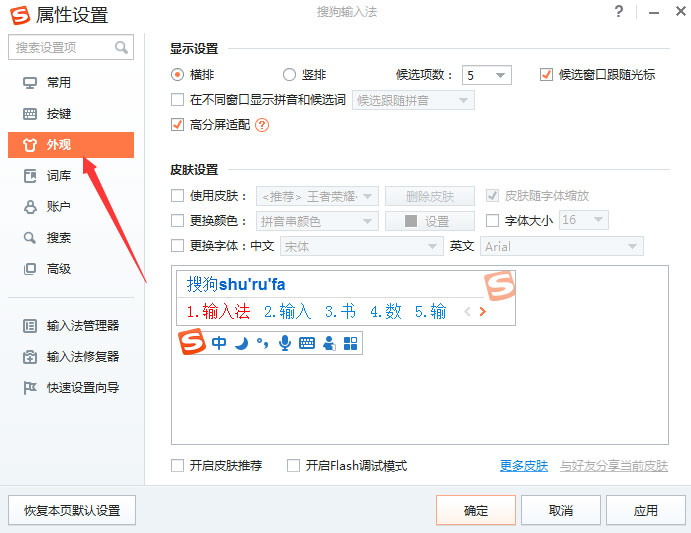The height and width of the screenshot is (533, 691).
Task: Enable 开启Flash调试模式 checkbox
Action: 293,465
